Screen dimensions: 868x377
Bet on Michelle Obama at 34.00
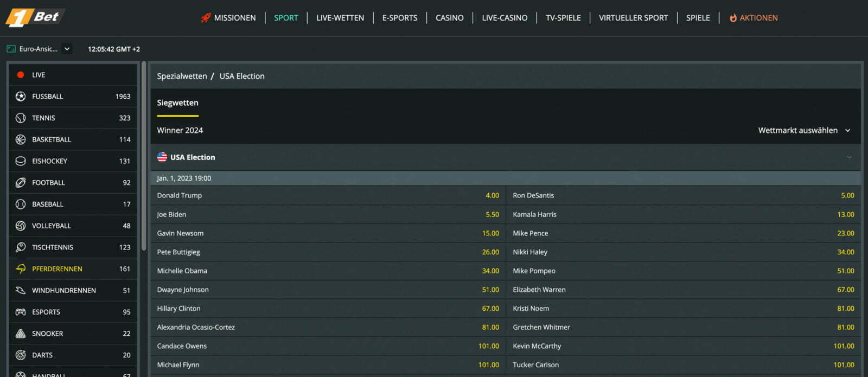pos(328,271)
